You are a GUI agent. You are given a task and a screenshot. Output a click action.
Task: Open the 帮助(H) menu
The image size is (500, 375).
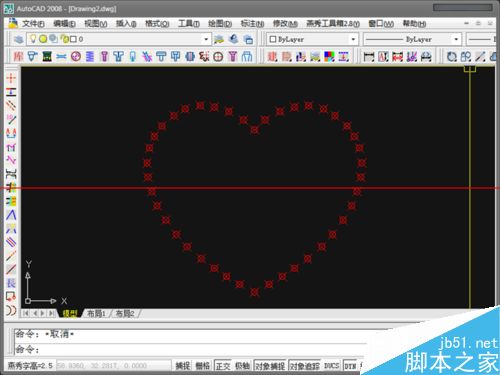(414, 24)
